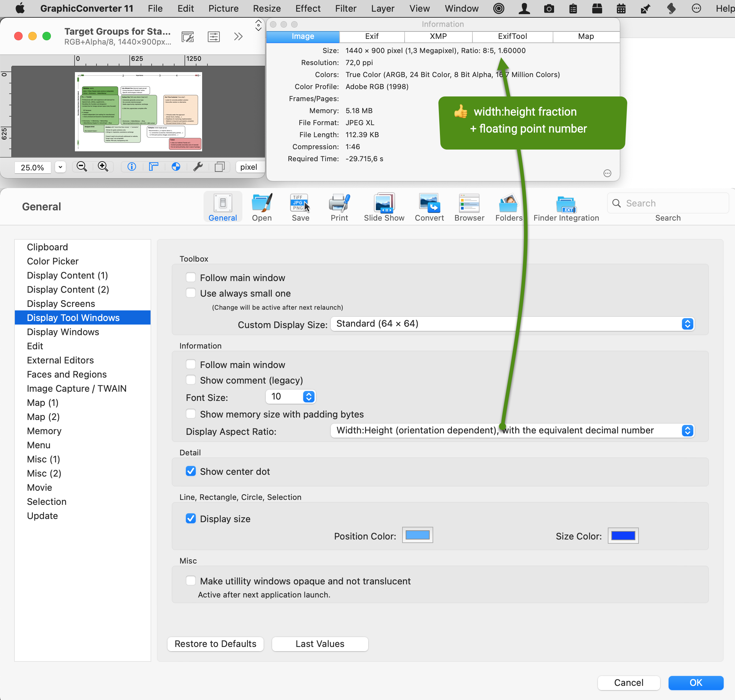Open zoom percentage dropdown arrow
Viewport: 735px width, 700px height.
click(x=60, y=167)
